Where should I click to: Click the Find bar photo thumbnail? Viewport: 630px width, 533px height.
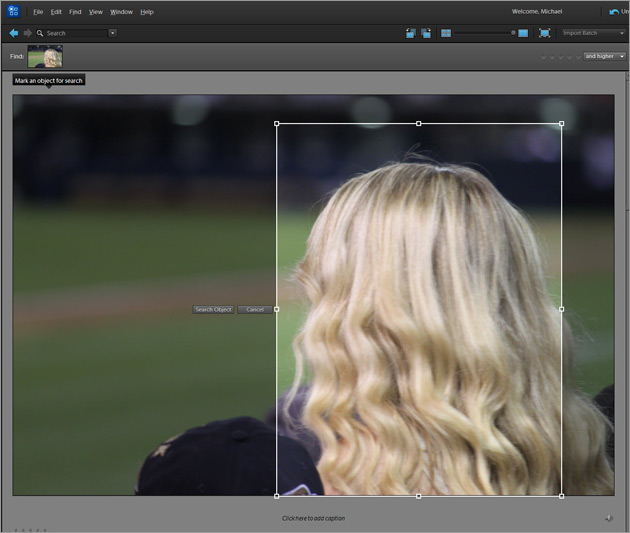tap(45, 57)
